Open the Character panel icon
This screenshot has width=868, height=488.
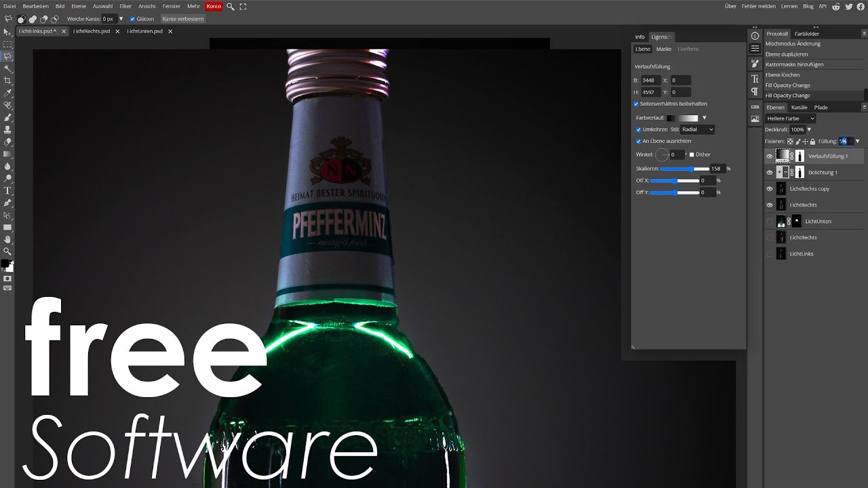(755, 79)
